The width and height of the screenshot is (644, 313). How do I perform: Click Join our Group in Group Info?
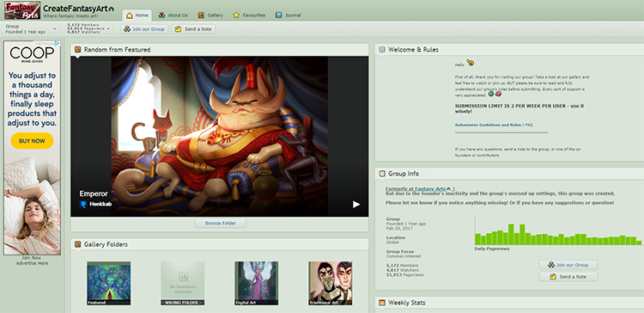568,265
